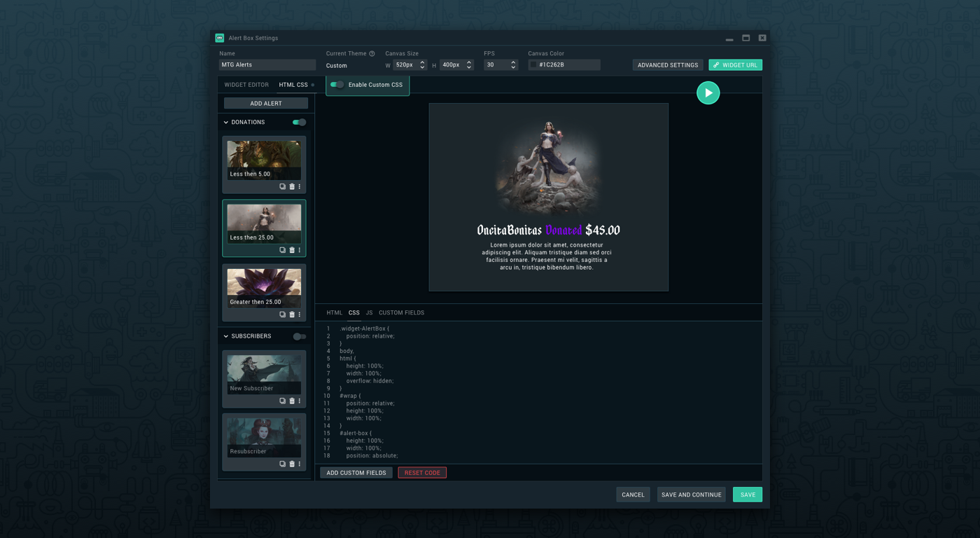The image size is (980, 538).
Task: Disable the DONATIONS alert group toggle
Action: click(x=299, y=122)
